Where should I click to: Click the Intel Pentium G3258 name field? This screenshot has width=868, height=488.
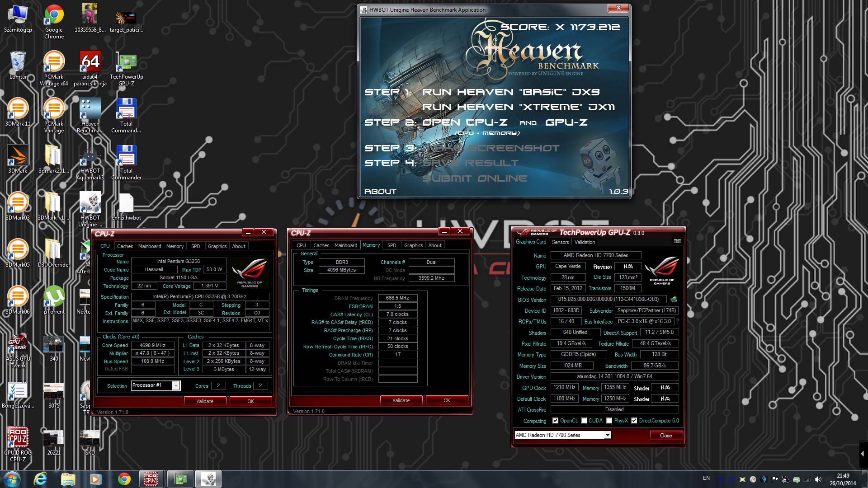tap(179, 261)
